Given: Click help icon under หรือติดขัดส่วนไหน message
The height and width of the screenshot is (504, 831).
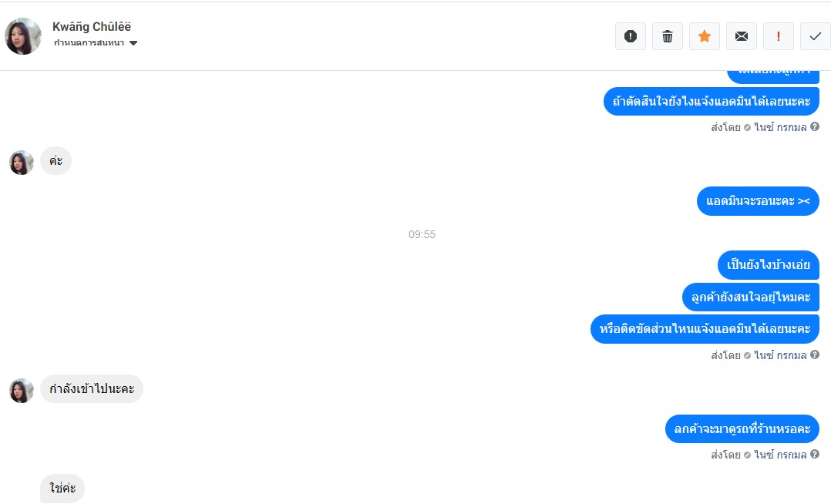Looking at the screenshot, I should tap(815, 354).
